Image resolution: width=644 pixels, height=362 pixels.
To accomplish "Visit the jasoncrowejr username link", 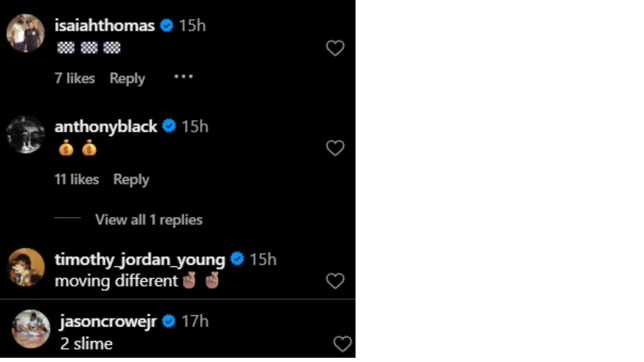I will point(108,321).
